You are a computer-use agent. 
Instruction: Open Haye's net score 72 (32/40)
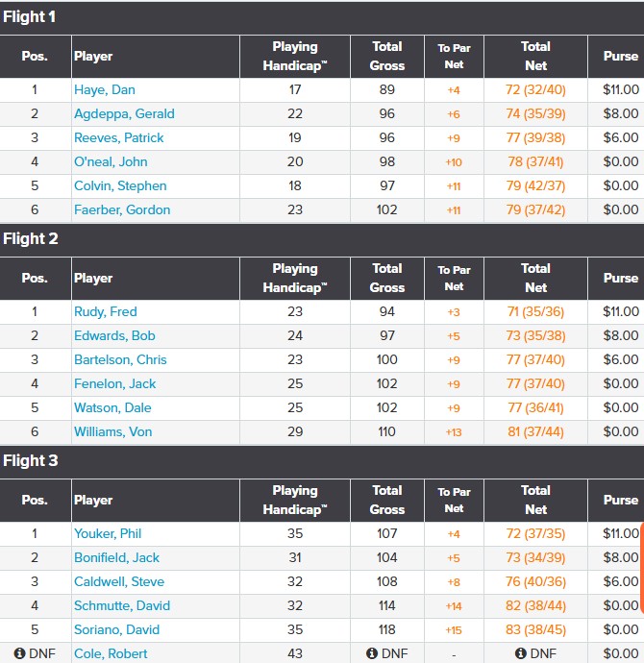535,89
